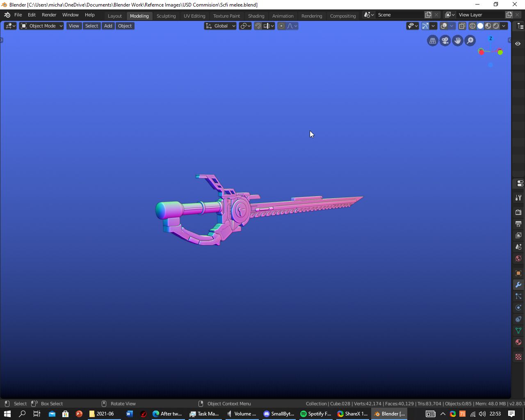Click the Add button in viewport header
Screen dimensions: 525x420
pyautogui.click(x=108, y=26)
